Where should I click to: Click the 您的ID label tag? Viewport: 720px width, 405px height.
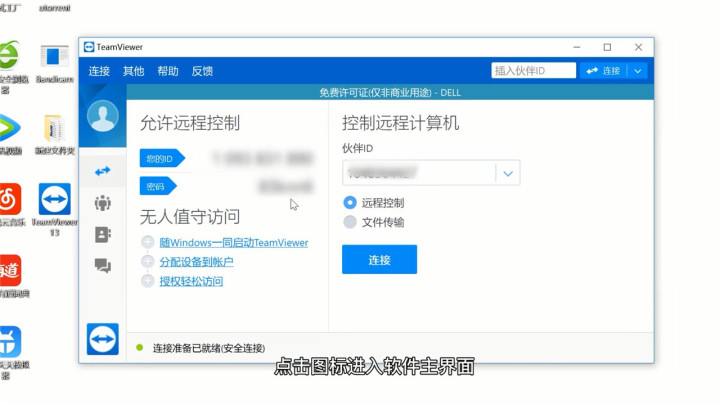[x=162, y=159]
